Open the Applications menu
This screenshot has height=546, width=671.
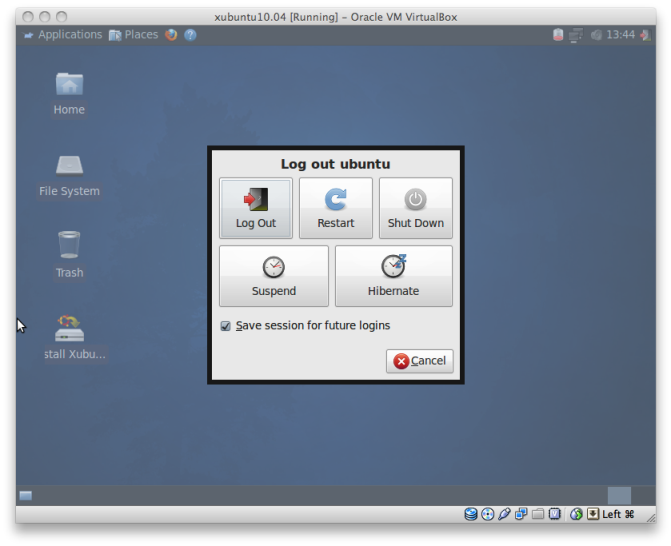point(63,35)
